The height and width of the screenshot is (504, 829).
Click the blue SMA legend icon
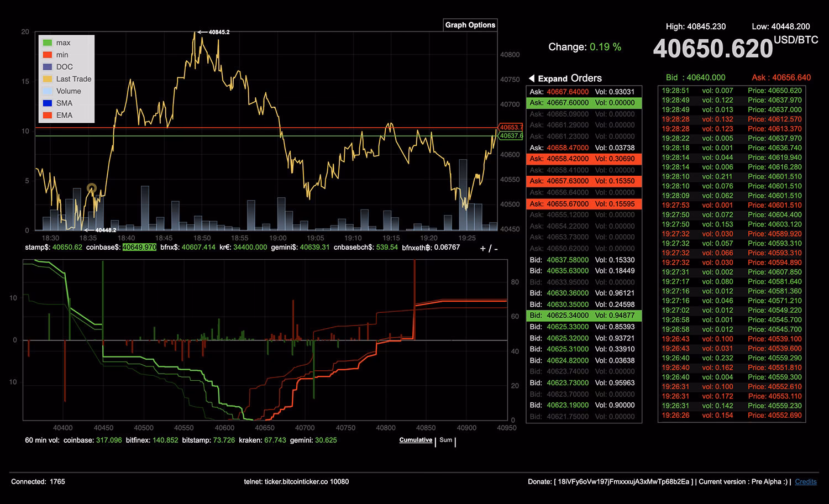click(x=48, y=103)
